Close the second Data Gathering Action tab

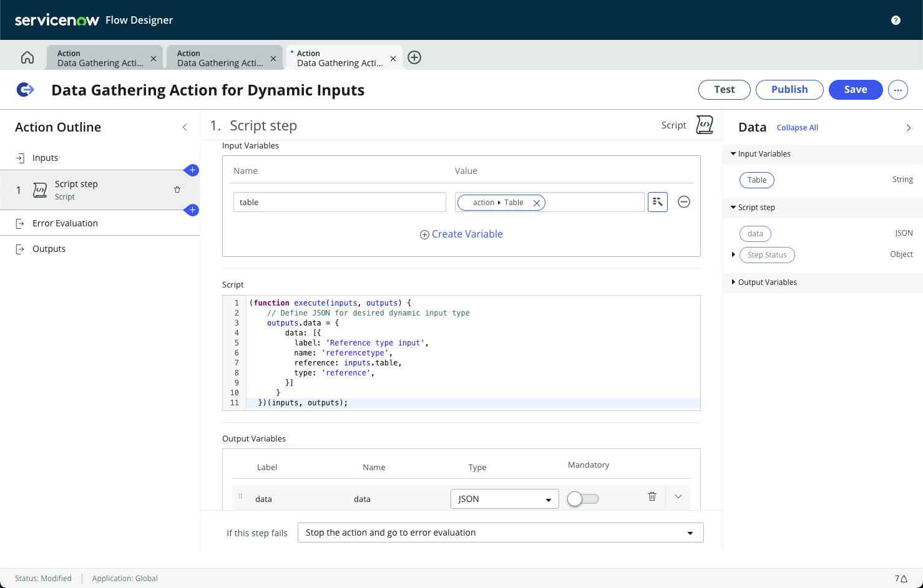273,58
